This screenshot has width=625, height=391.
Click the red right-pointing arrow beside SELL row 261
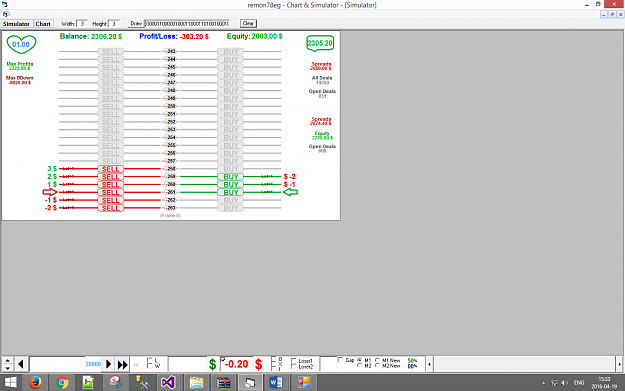[x=50, y=192]
